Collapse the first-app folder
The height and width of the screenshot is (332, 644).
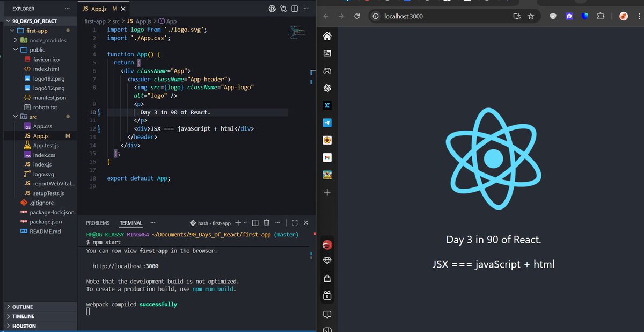(13, 31)
